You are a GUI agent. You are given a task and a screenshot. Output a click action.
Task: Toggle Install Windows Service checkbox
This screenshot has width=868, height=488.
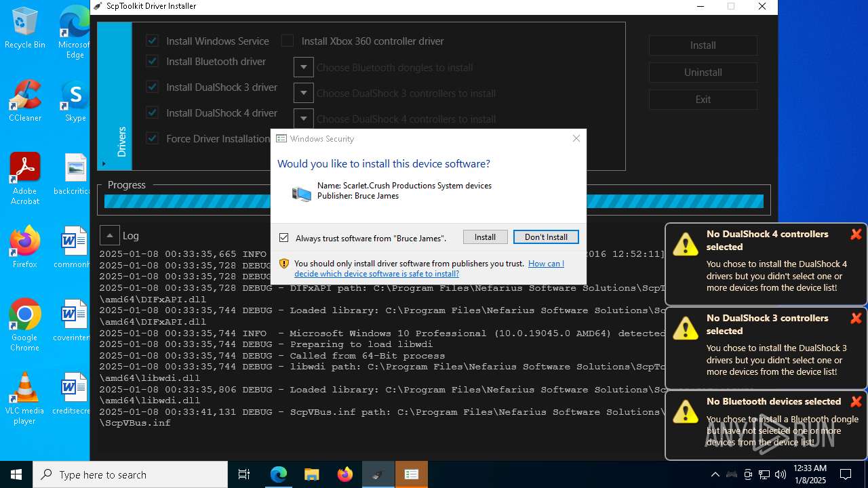(x=152, y=41)
